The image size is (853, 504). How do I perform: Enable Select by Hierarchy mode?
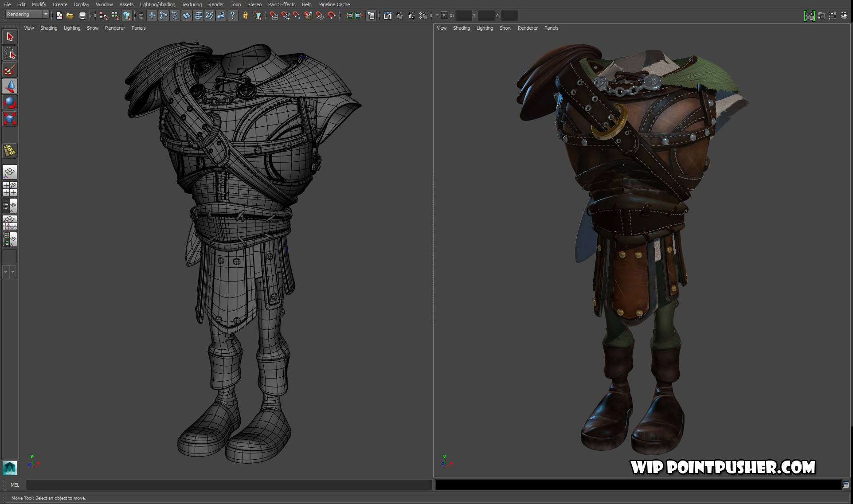coord(104,16)
